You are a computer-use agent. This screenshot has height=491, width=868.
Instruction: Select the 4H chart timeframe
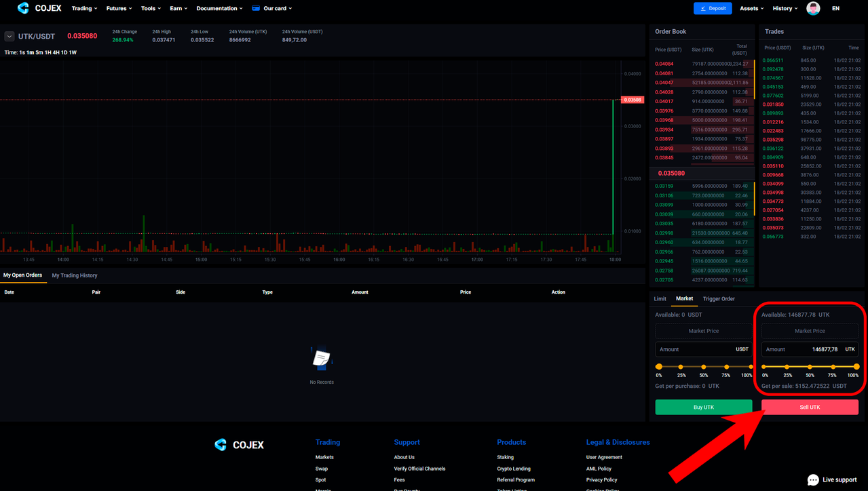[x=56, y=52]
